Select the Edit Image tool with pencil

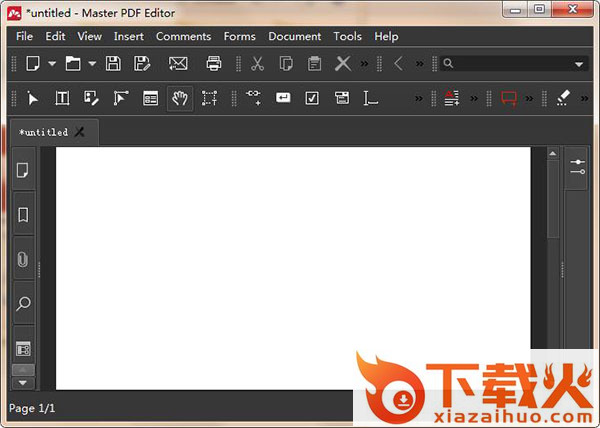click(x=91, y=98)
